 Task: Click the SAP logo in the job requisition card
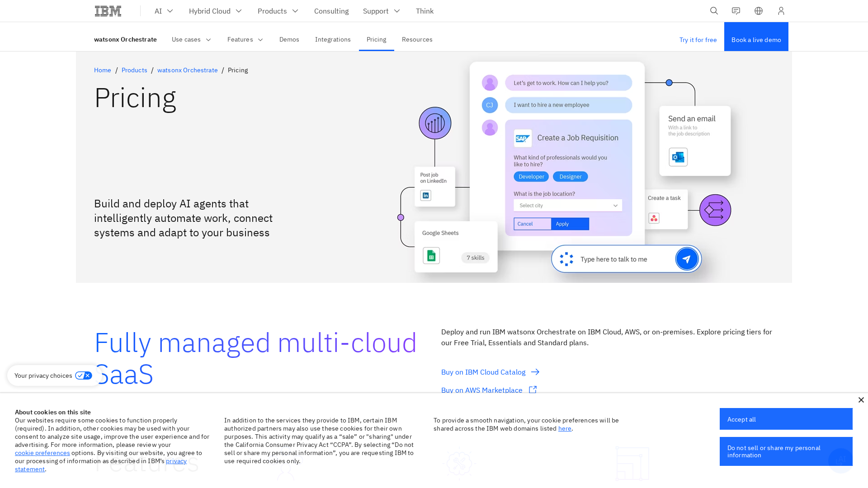pyautogui.click(x=523, y=138)
